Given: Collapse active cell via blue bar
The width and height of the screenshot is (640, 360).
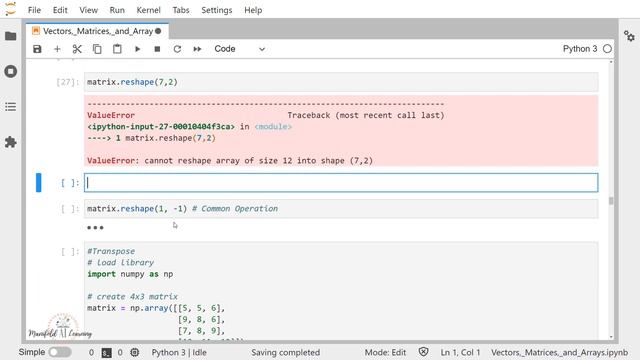Looking at the screenshot, I should click(x=38, y=182).
